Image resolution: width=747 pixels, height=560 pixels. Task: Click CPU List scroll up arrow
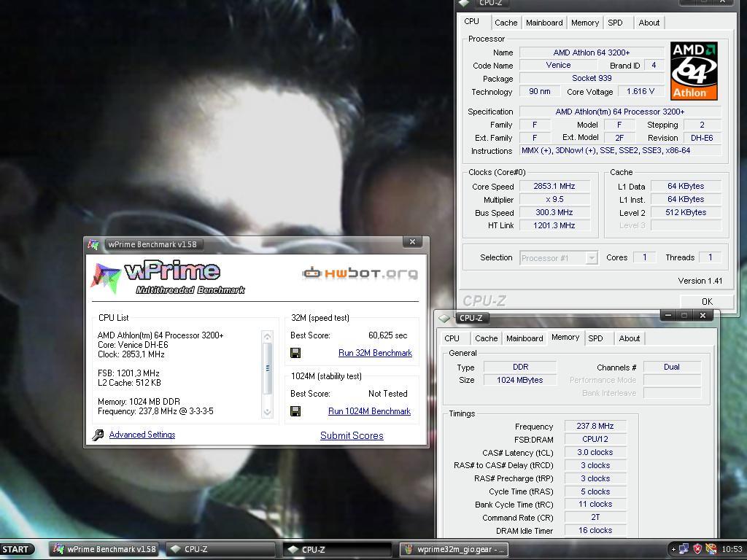point(267,337)
